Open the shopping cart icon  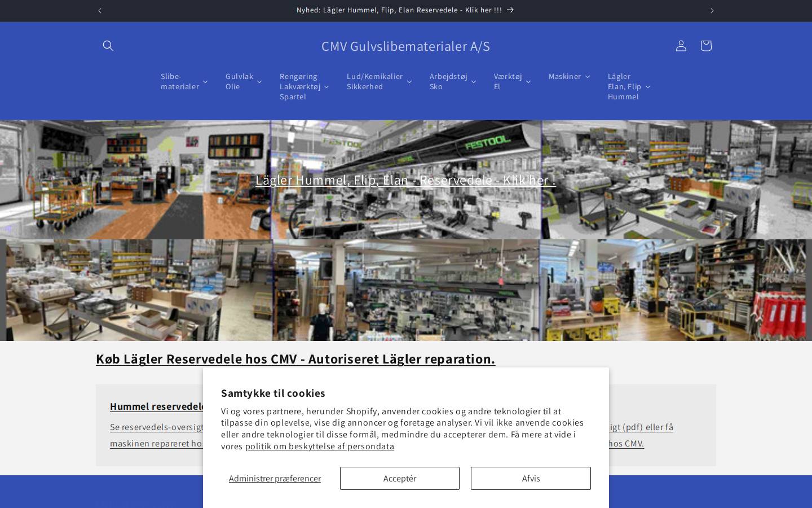706,46
